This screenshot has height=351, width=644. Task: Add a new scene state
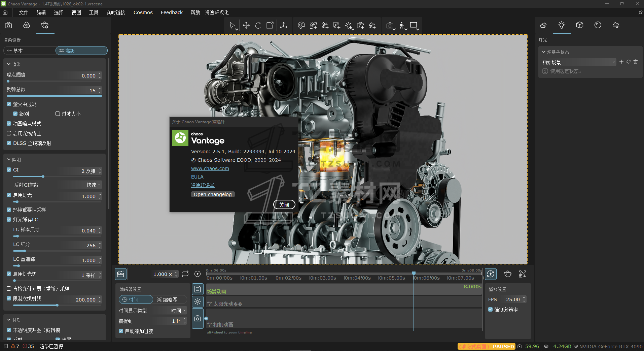click(x=621, y=62)
